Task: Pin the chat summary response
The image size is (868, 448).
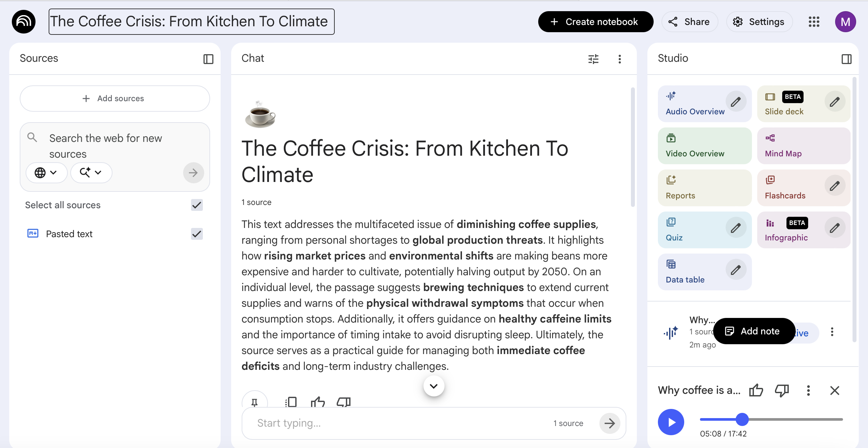Action: tap(254, 402)
